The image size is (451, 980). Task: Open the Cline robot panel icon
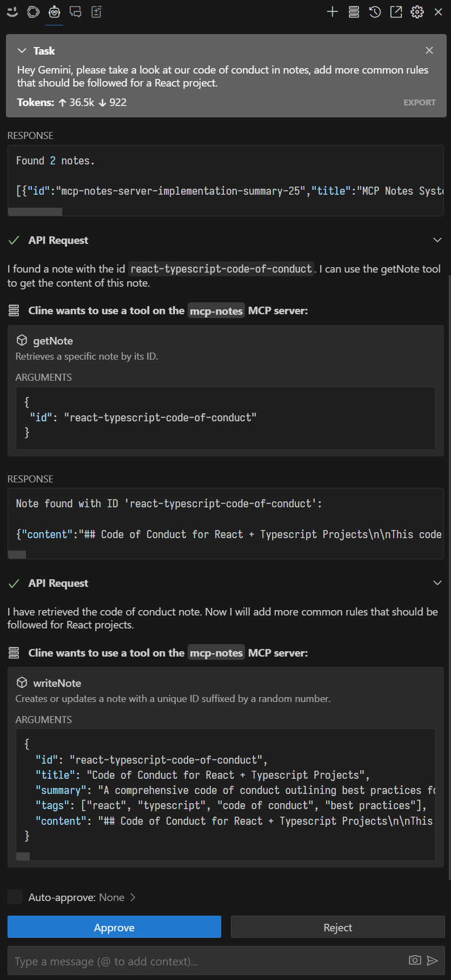(54, 12)
